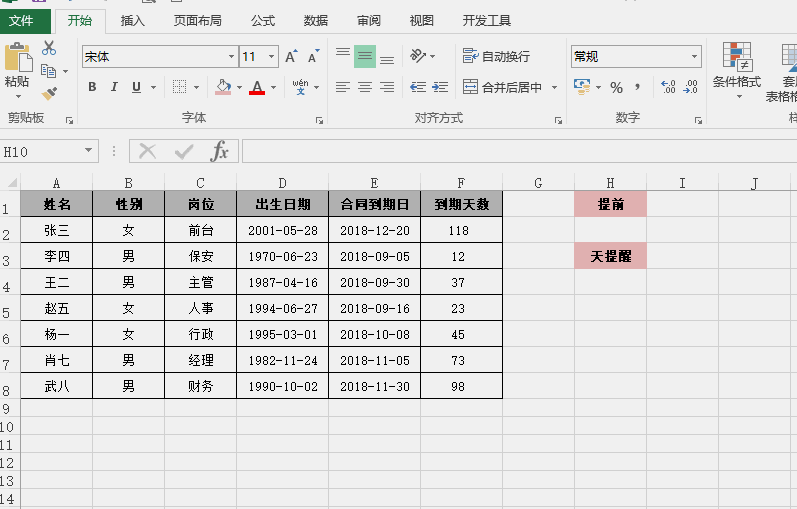Click the accounting number format icon
This screenshot has width=797, height=509.
point(582,87)
